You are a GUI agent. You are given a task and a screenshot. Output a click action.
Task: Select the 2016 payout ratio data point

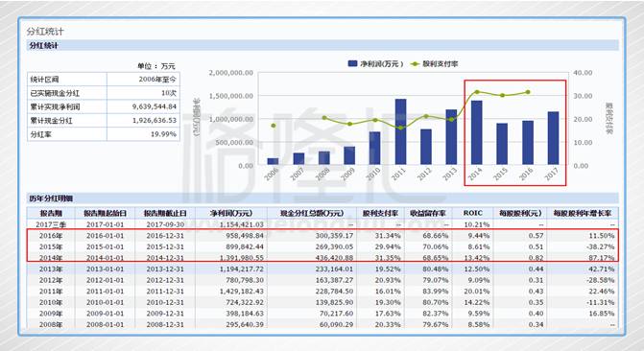[x=528, y=92]
